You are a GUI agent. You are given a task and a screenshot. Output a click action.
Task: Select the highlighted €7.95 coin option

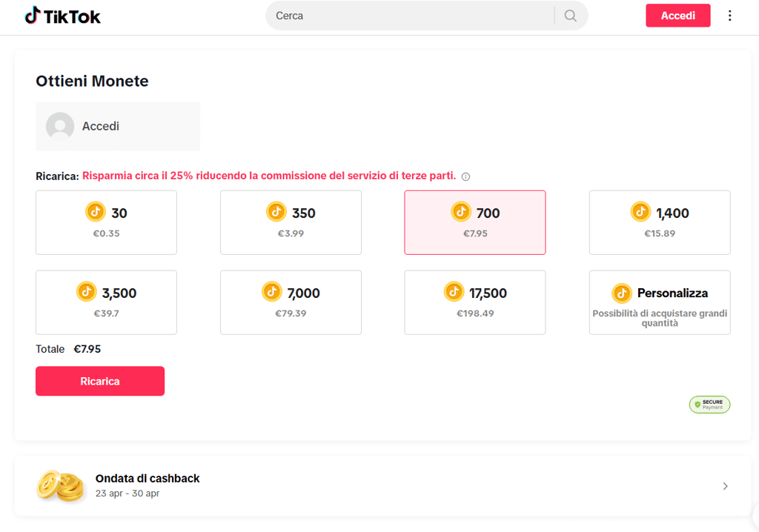click(x=475, y=222)
